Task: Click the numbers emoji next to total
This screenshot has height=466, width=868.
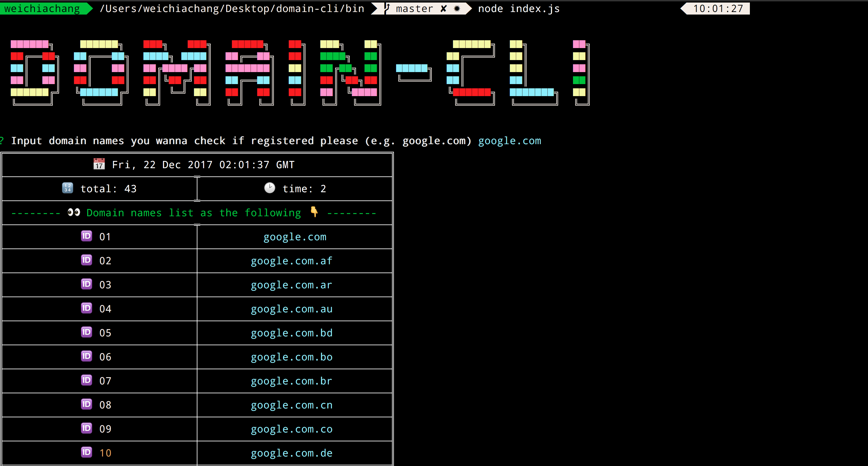Action: 67,188
